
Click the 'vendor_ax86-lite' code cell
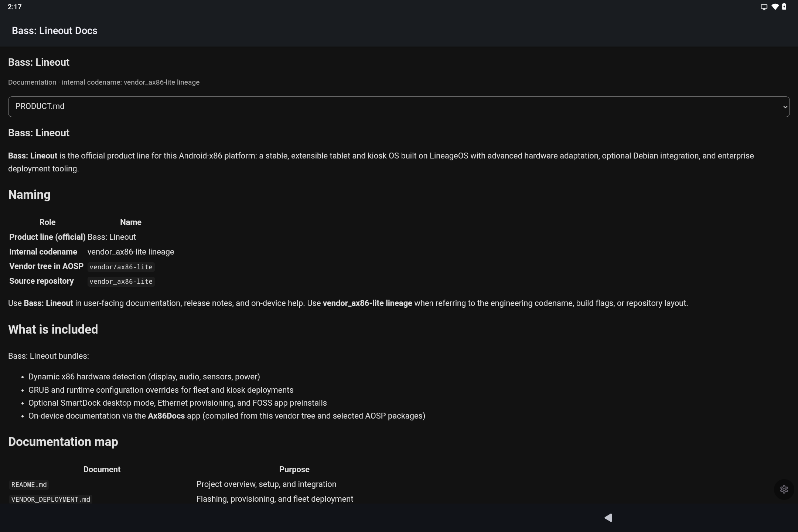[121, 282]
